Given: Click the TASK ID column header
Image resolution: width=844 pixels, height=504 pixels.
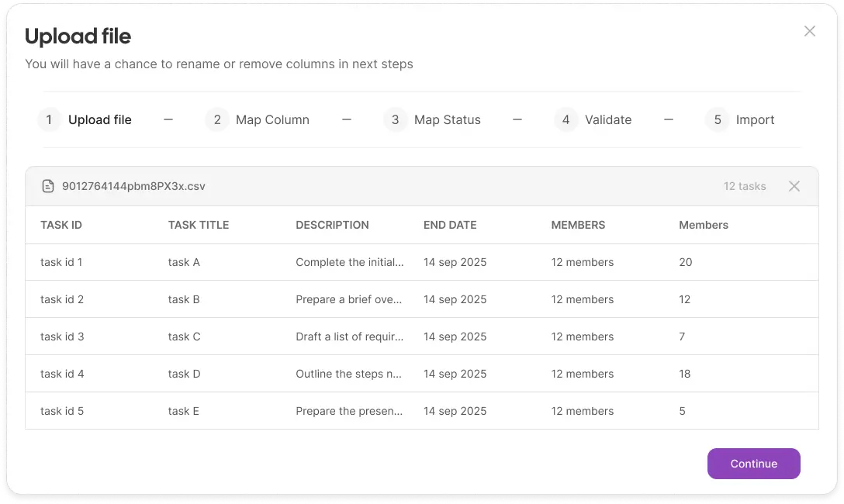Looking at the screenshot, I should pyautogui.click(x=61, y=225).
